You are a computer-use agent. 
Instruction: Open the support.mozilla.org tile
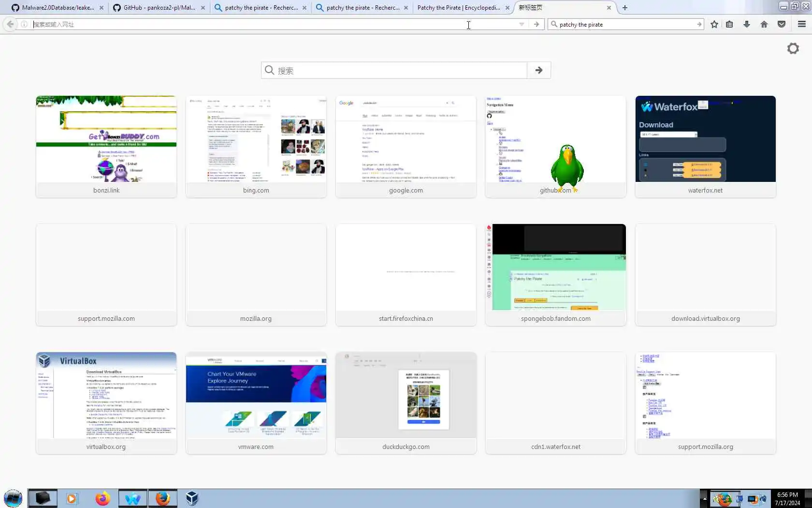coord(706,403)
